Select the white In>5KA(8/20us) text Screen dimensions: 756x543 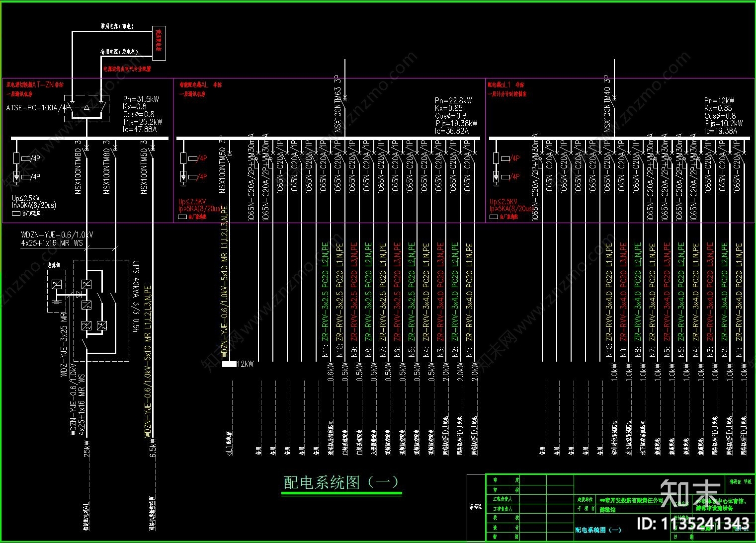coord(34,205)
